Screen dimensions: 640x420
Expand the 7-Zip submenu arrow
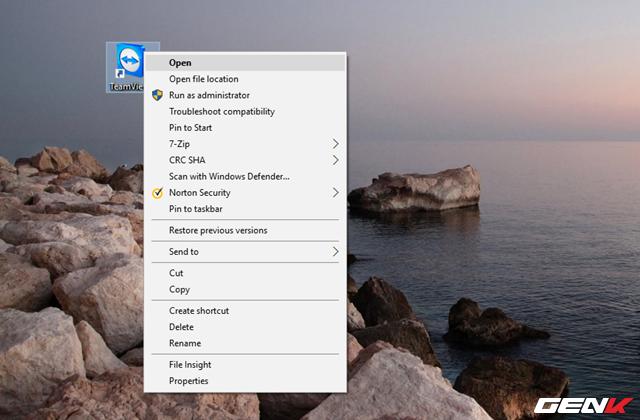(x=336, y=144)
